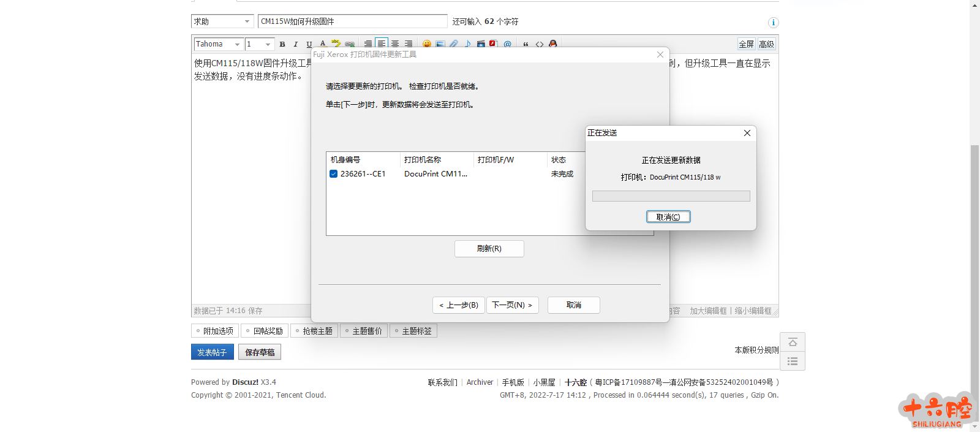This screenshot has width=980, height=432.
Task: Open the 求助 thread category dropdown
Action: [222, 21]
